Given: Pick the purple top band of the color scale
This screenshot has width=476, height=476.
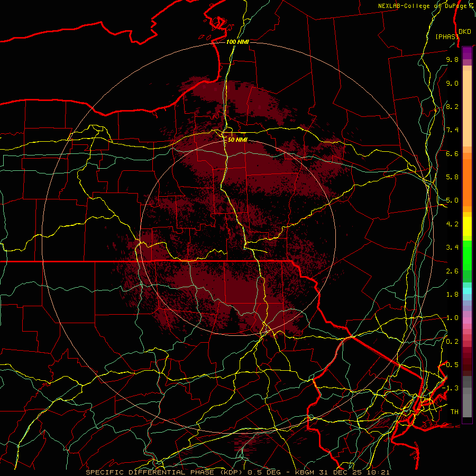Looking at the screenshot, I should [467, 53].
